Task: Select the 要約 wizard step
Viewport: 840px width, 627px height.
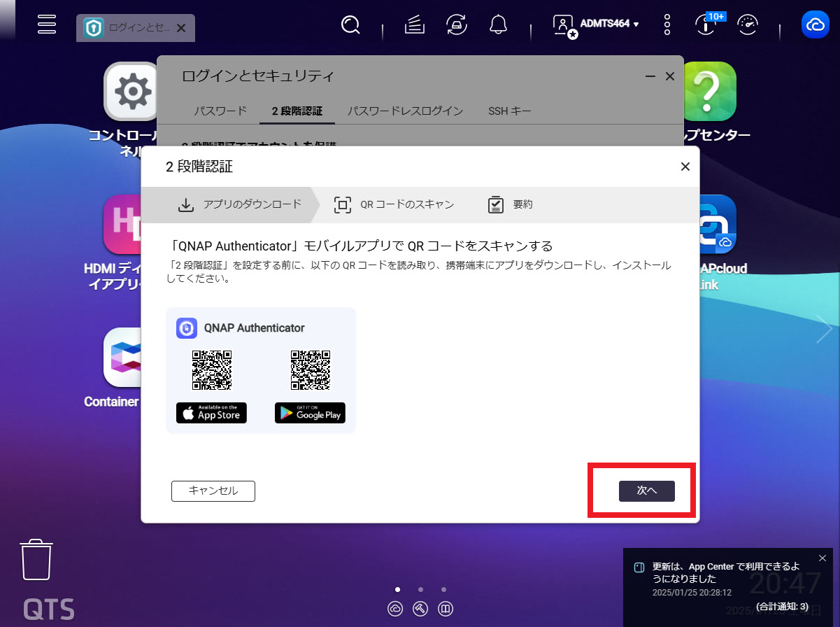Action: pyautogui.click(x=510, y=204)
